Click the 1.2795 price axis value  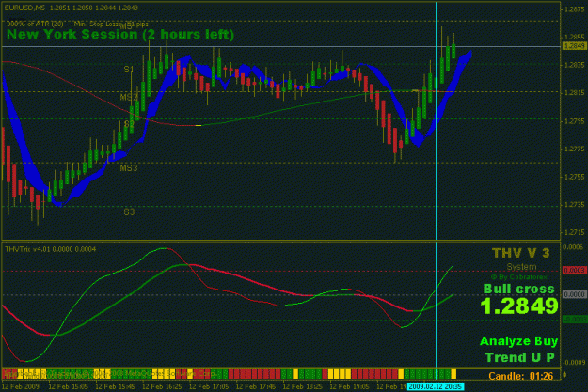tap(575, 121)
